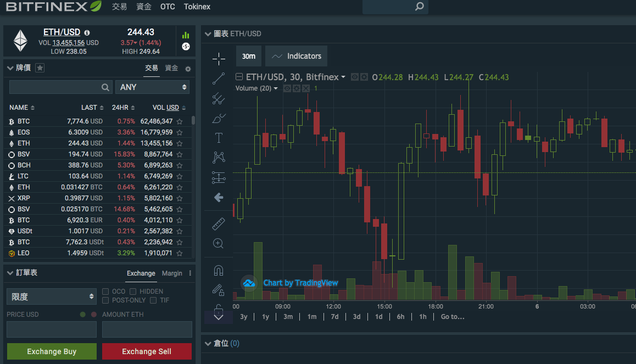Open the Indicators button
Viewport: 636px width, 364px height.
click(296, 56)
